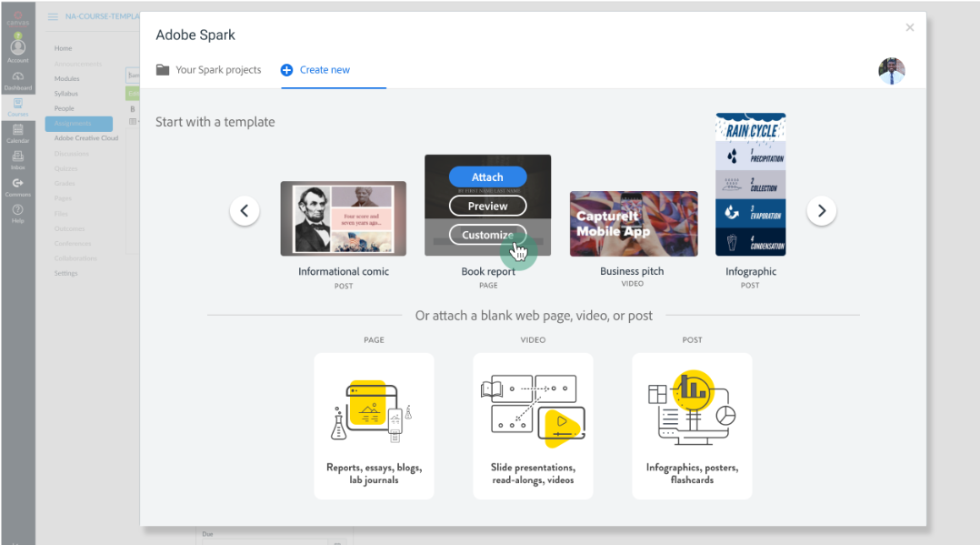This screenshot has width=980, height=545.
Task: Click your profile avatar in the dialog
Action: (x=892, y=70)
